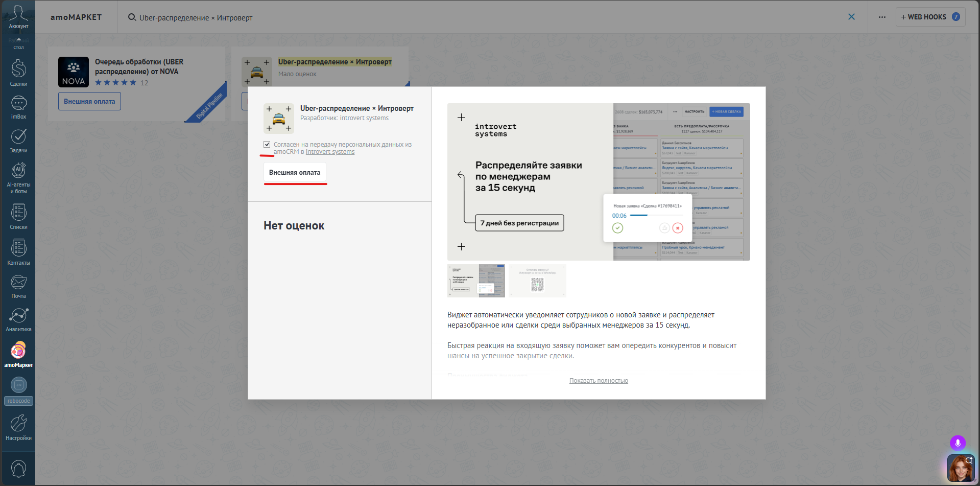Click the taxi widget icon in modal
This screenshot has width=980, height=486.
pyautogui.click(x=279, y=119)
